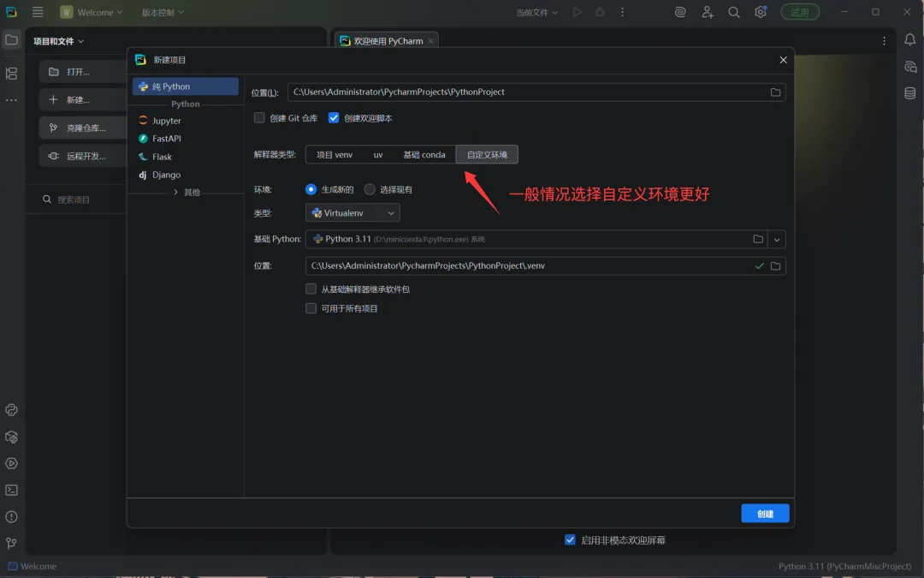The width and height of the screenshot is (924, 578).
Task: Click the 克隆仓库... button
Action: [x=82, y=128]
